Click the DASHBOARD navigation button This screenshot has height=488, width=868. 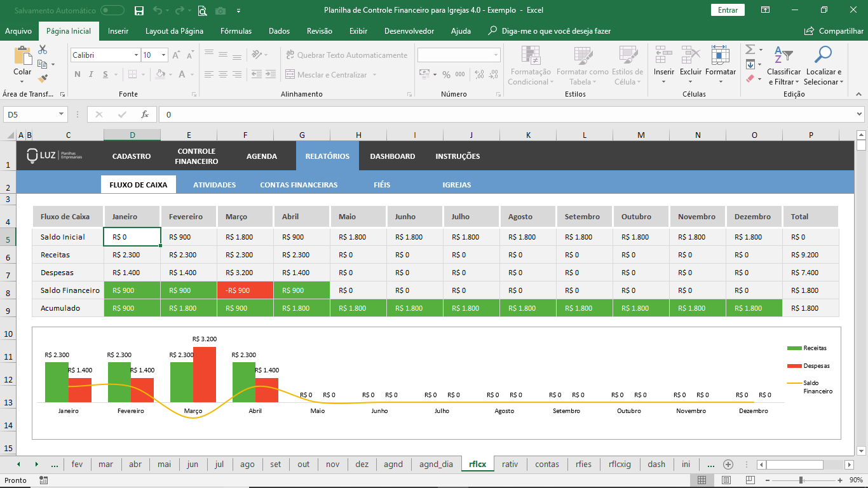[392, 156]
